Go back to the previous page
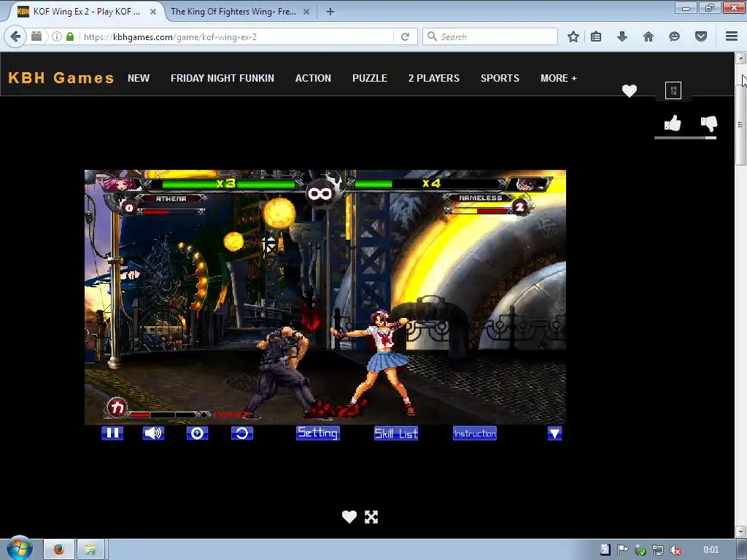Image resolution: width=747 pixels, height=560 pixels. (16, 36)
